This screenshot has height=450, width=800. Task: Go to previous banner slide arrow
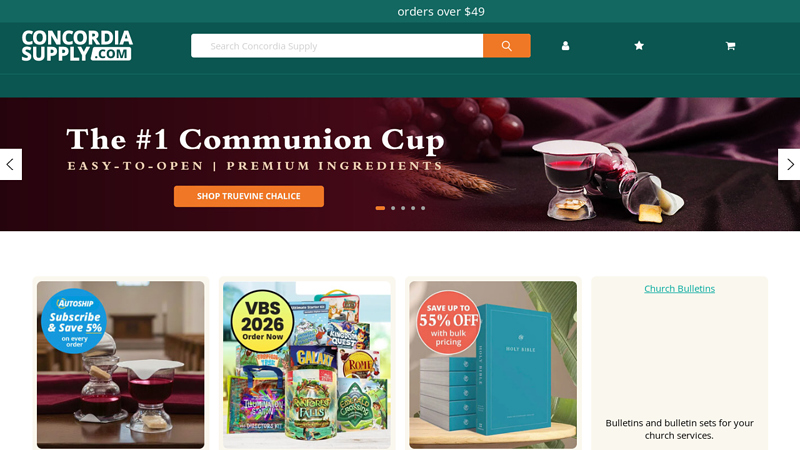[11, 164]
